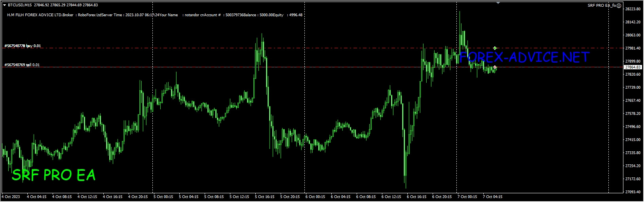This screenshot has width=644, height=202.
Task: Click the chart shift triangle marker at top
Action: [498, 3]
